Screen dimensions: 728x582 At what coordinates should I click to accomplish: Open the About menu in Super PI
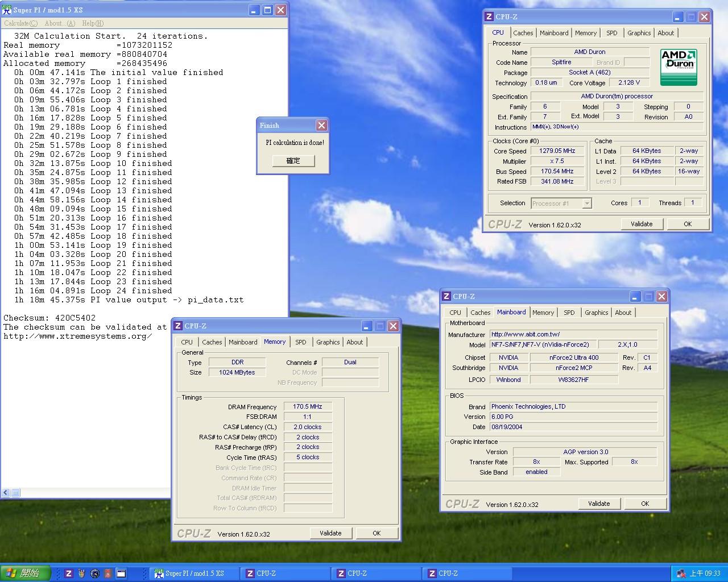coord(60,23)
